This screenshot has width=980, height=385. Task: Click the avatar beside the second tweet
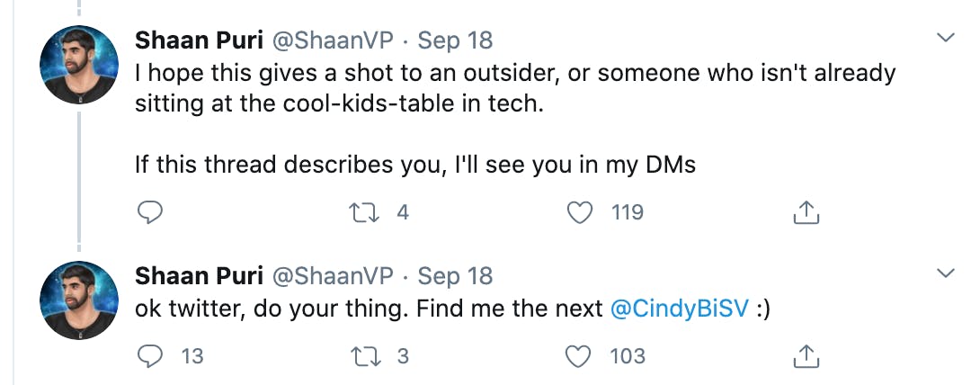coord(80,300)
